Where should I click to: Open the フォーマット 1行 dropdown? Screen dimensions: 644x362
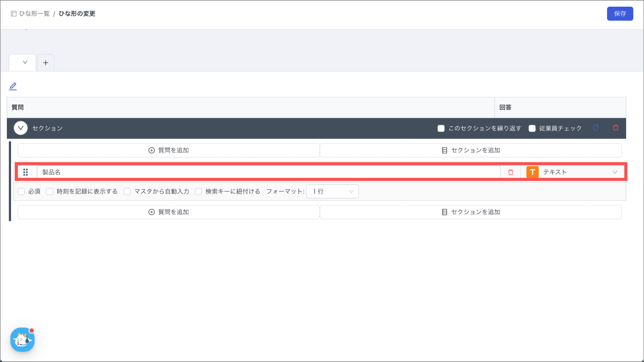tap(332, 192)
